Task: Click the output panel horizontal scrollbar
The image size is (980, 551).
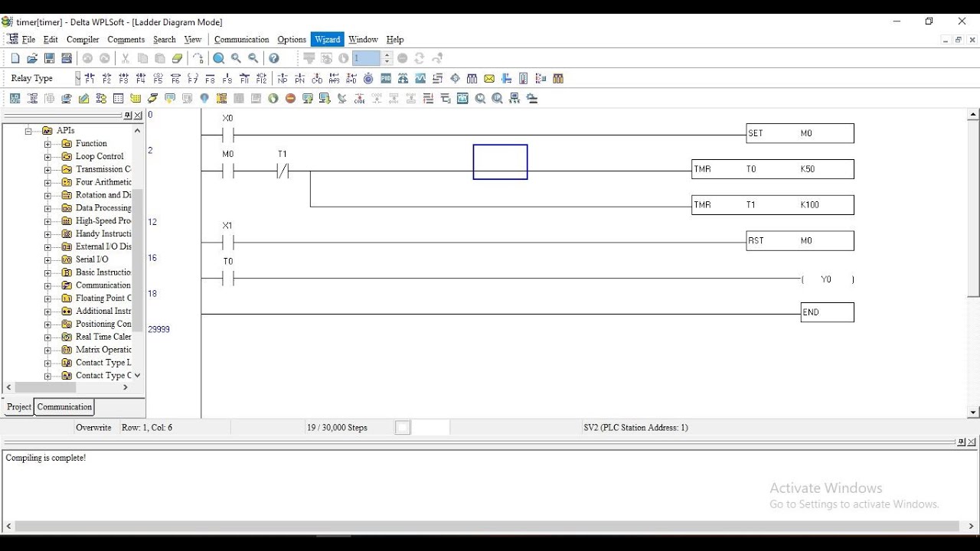Action: click(x=487, y=527)
